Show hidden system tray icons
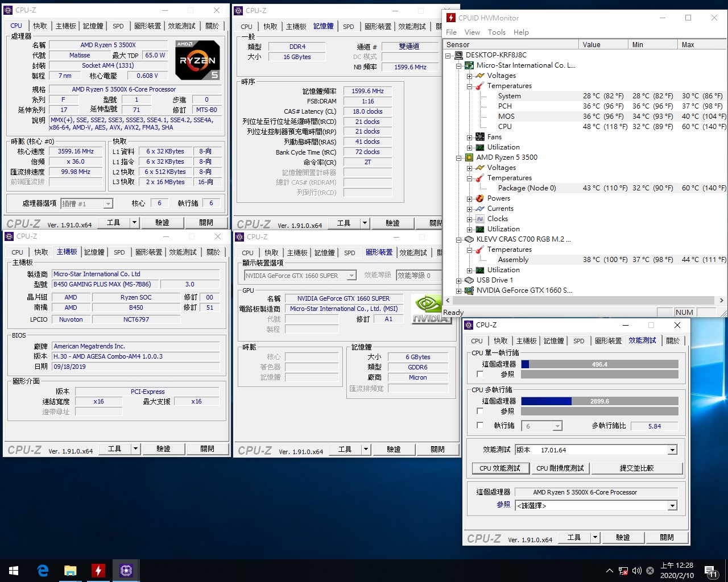This screenshot has height=582, width=728. [x=610, y=571]
